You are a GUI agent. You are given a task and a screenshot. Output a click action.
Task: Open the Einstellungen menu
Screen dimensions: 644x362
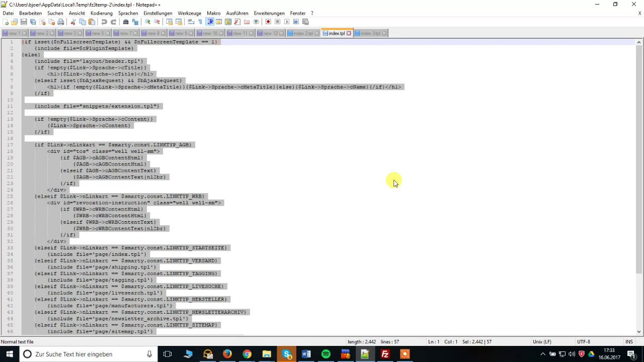click(157, 13)
